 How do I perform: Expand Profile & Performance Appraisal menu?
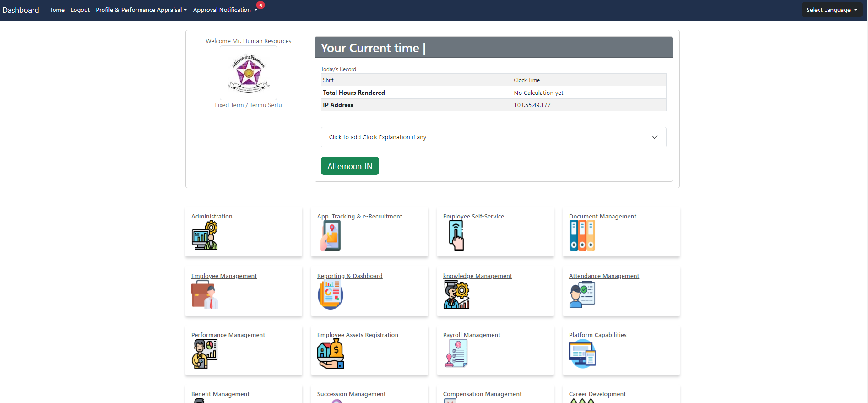tap(141, 10)
